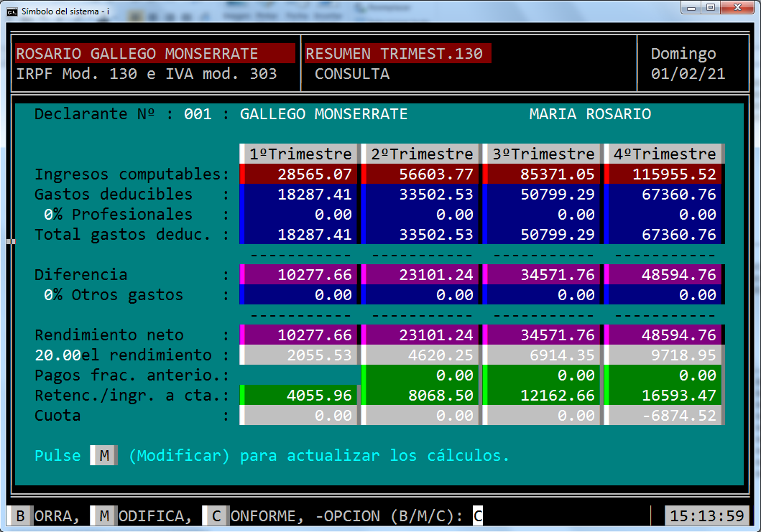Pick the 4ºTrimestre column header
This screenshot has width=761, height=532.
pos(664,154)
